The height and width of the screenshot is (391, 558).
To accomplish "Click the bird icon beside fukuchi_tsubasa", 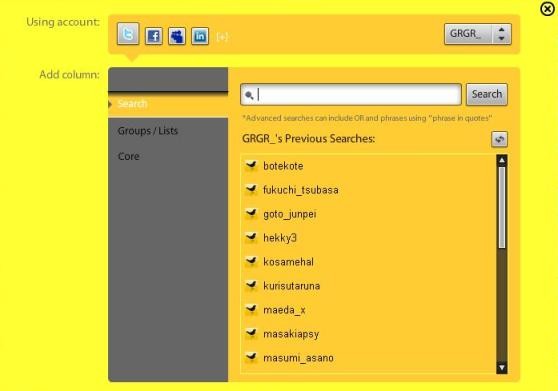I will tap(251, 189).
